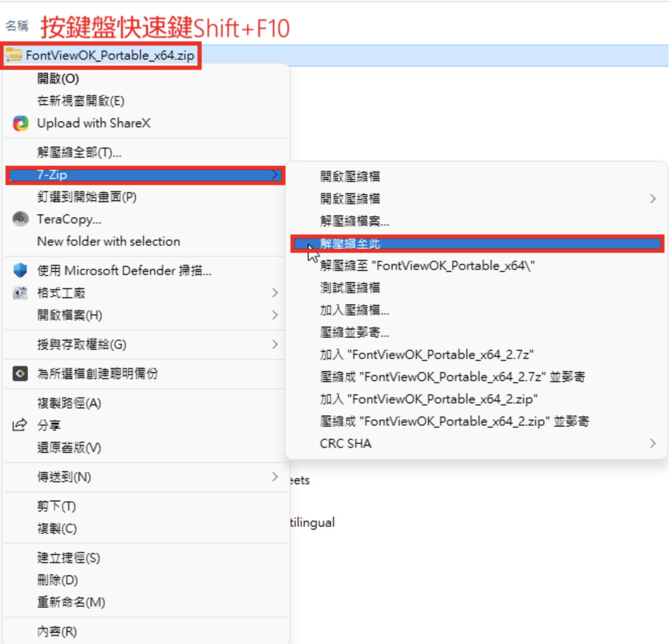
Task: Click the 為所選檔創建聰明備份 backup icon
Action: (x=20, y=374)
